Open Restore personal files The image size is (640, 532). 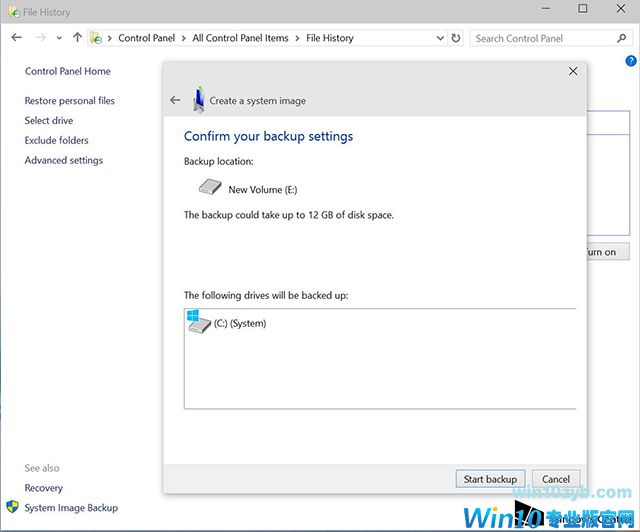coord(69,100)
